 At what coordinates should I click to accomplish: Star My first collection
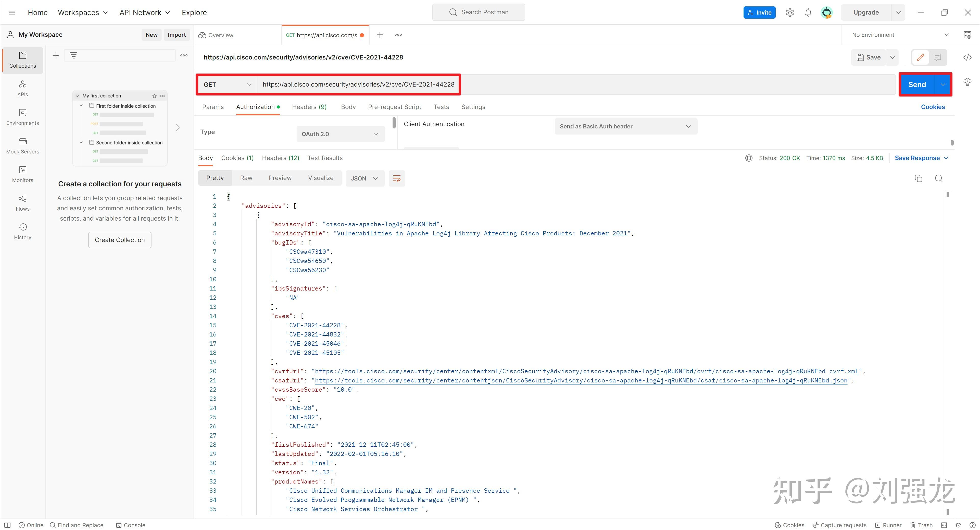[x=154, y=96]
